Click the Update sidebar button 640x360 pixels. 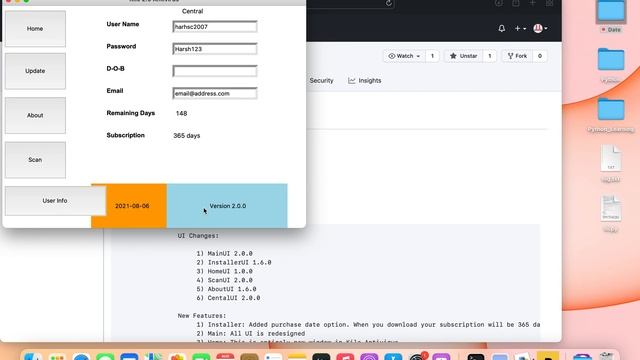[x=35, y=71]
